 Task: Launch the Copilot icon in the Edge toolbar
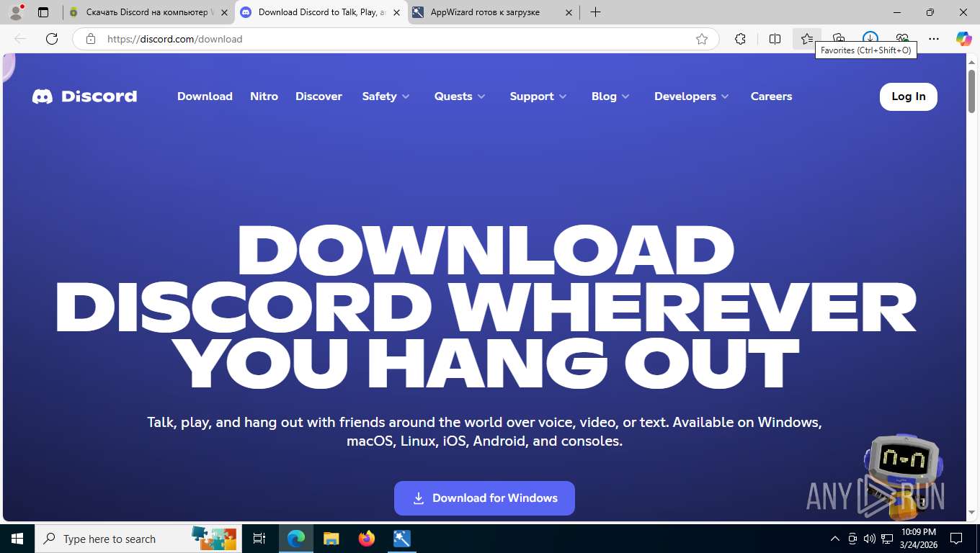(964, 39)
